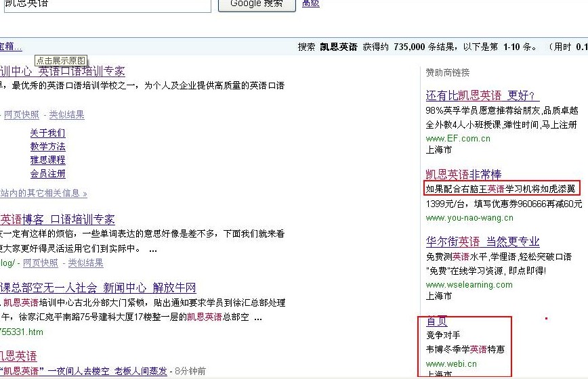This screenshot has width=588, height=379.
Task: Click text 98%英孚学员愿意推荐给朋友,品质卓越
Action: coord(502,110)
